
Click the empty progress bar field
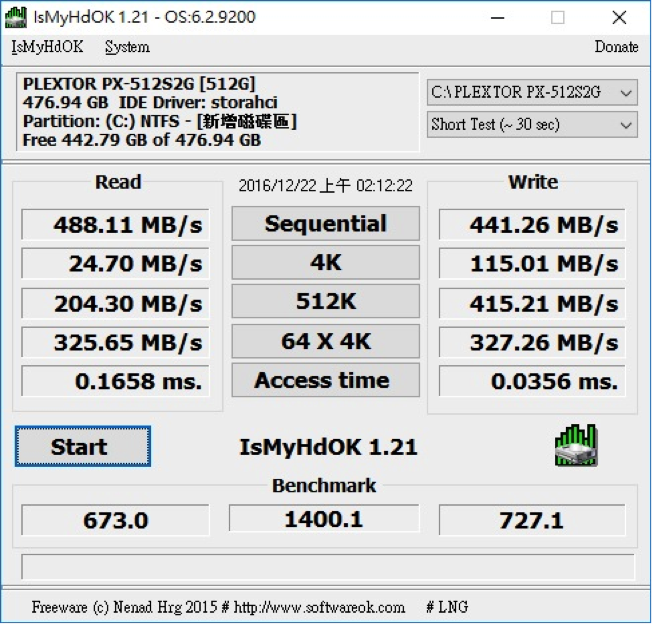pyautogui.click(x=328, y=567)
